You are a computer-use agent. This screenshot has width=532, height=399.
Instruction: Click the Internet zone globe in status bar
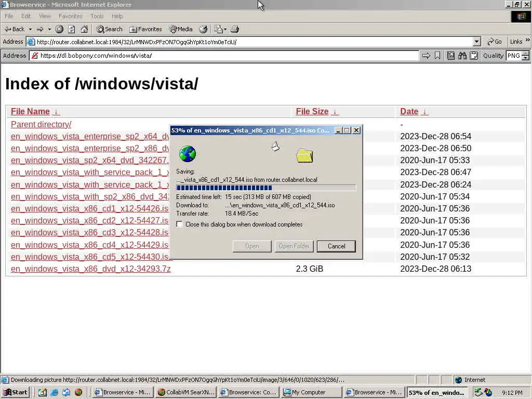tap(459, 380)
